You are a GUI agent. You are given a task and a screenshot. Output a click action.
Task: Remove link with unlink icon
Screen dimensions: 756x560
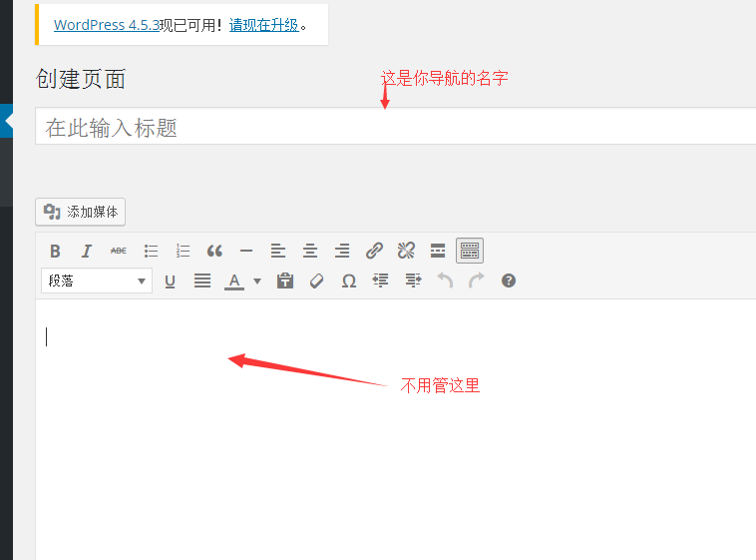pos(406,251)
